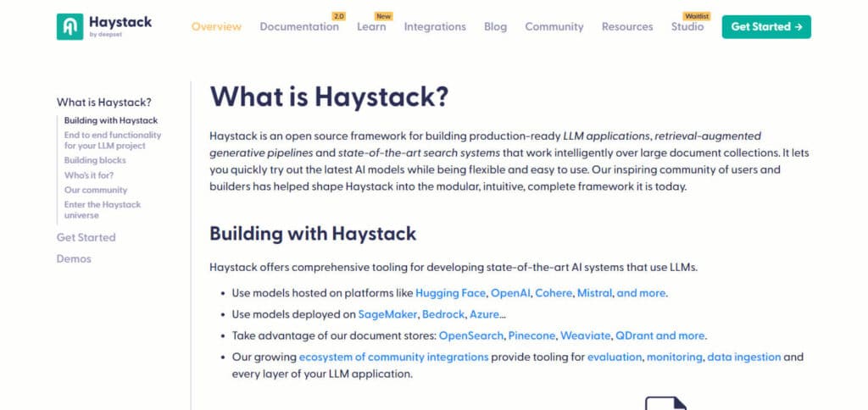Click the 2.0 badge above Documentation
Screen dimensions: 868x410
point(339,17)
